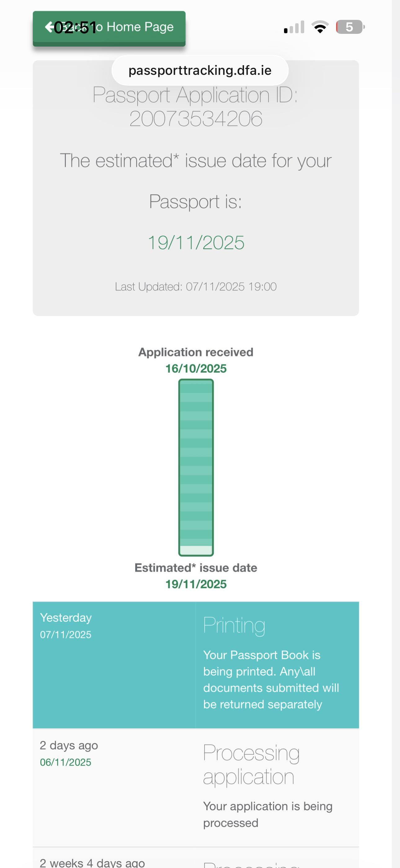
Task: Tap the passporttracking.dfa.ie address bar
Action: pyautogui.click(x=200, y=70)
